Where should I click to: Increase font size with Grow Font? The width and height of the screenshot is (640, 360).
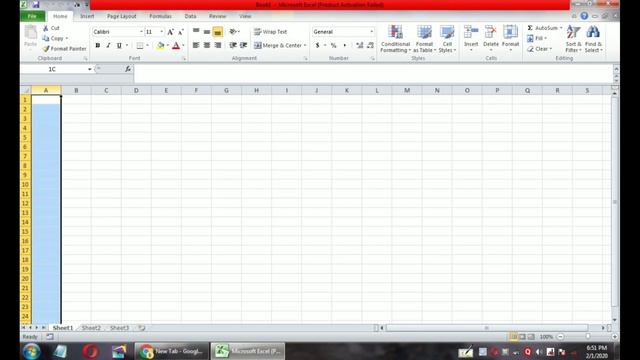(170, 32)
